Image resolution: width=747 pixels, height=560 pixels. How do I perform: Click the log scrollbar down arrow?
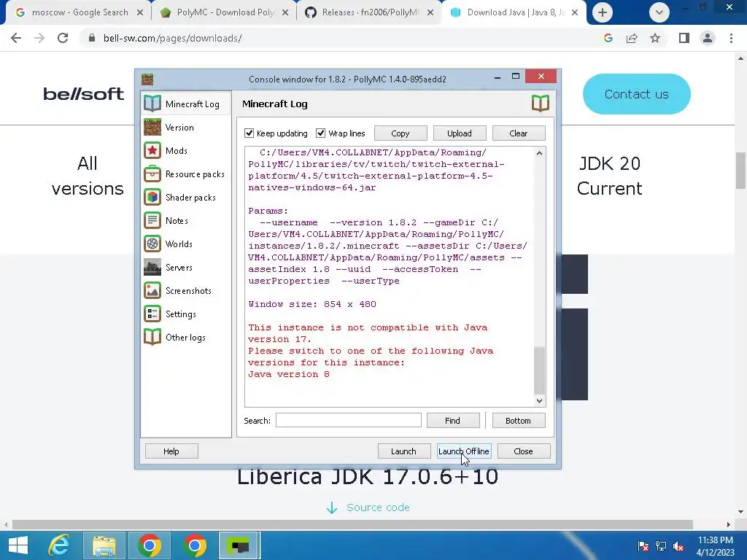coord(539,401)
